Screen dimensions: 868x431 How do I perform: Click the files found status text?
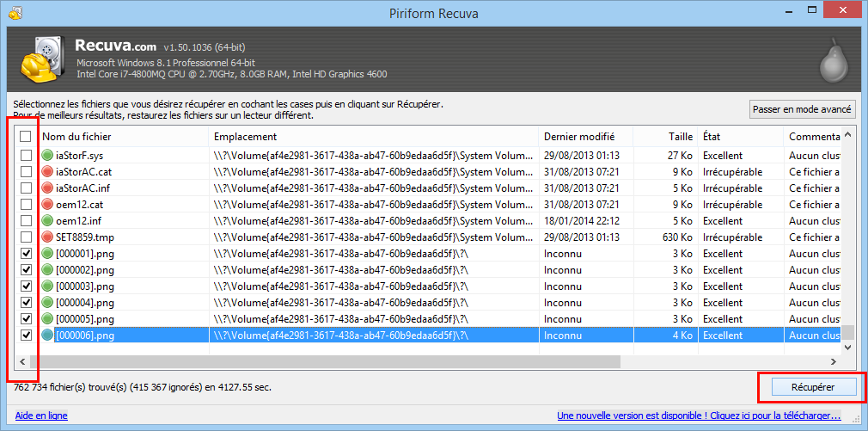pos(143,386)
